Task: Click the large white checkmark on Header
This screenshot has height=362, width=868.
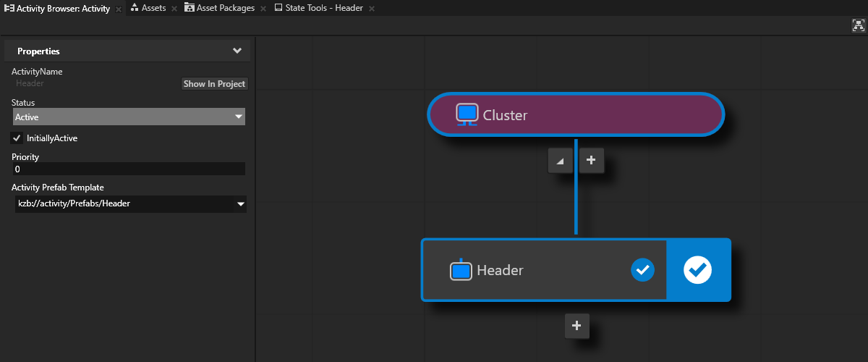Action: (x=698, y=270)
